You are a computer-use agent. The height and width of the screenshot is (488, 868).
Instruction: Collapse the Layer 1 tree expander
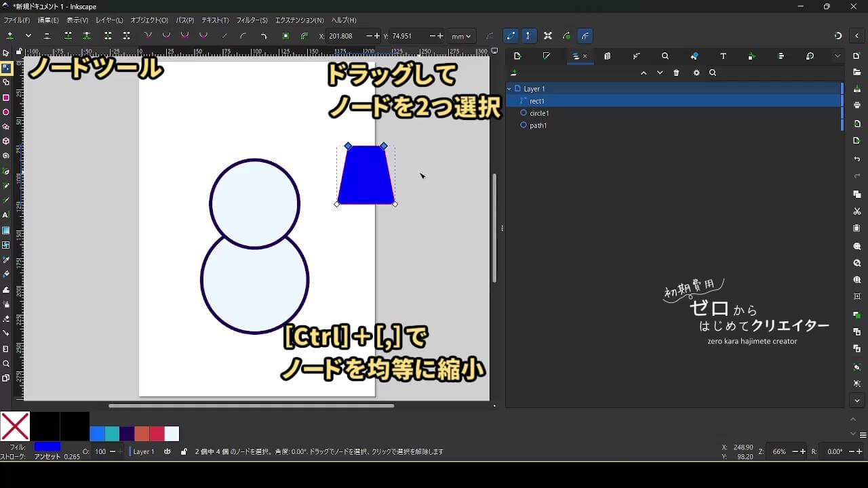[509, 89]
